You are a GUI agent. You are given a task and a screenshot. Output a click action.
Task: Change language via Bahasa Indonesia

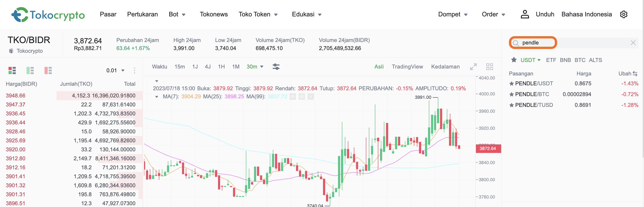coord(586,14)
